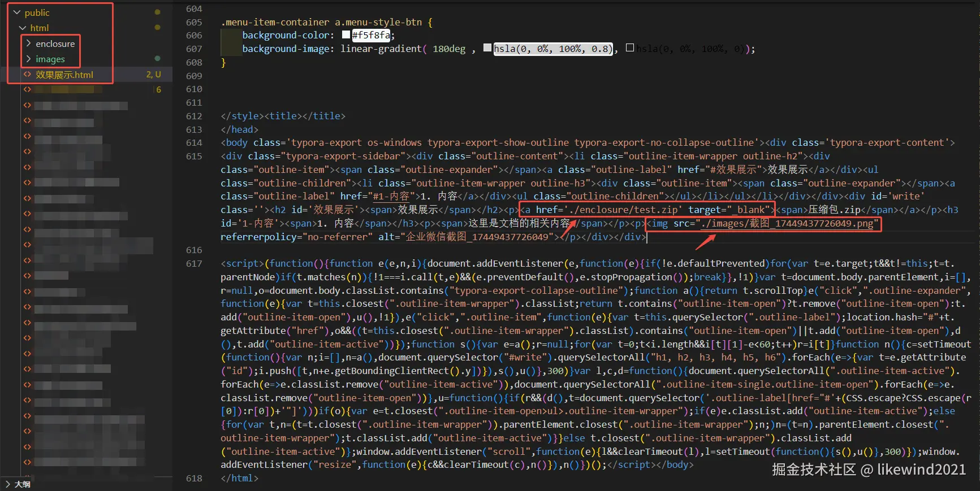Select line number 607 in gutter
980x491 pixels.
pyautogui.click(x=194, y=49)
